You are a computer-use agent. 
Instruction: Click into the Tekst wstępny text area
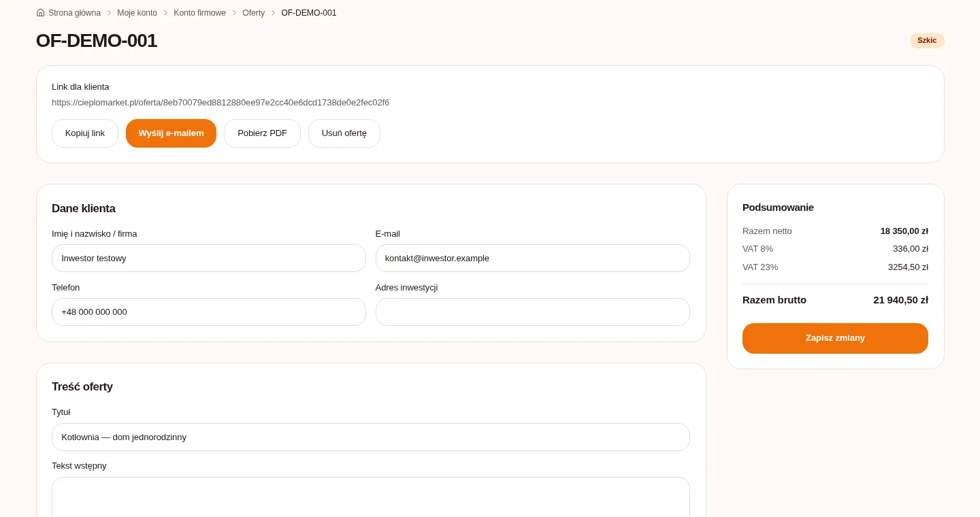(x=371, y=497)
